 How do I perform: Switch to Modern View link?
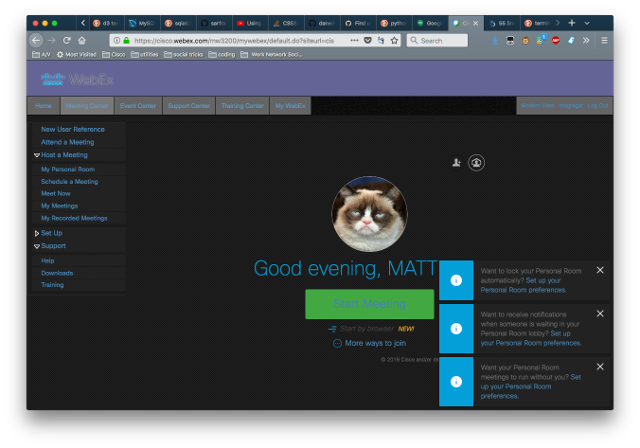[538, 106]
